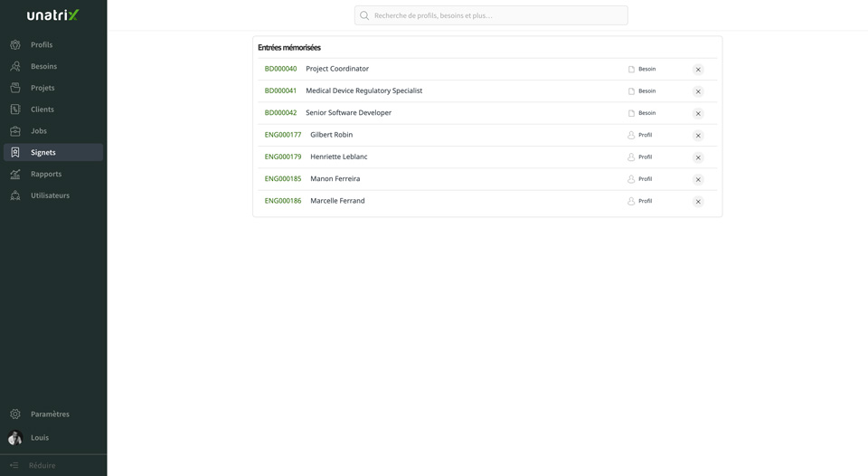
Task: Click Besoin label in Project Coordinator row
Action: [647, 70]
